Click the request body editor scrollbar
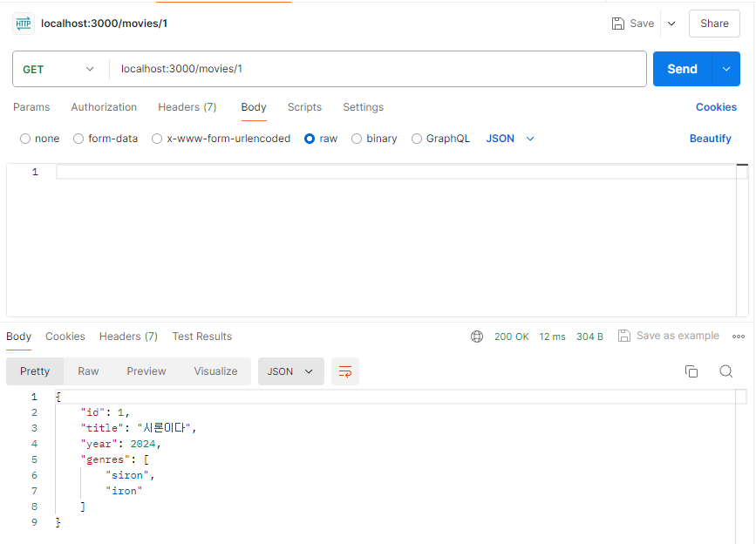The image size is (756, 544). (742, 240)
